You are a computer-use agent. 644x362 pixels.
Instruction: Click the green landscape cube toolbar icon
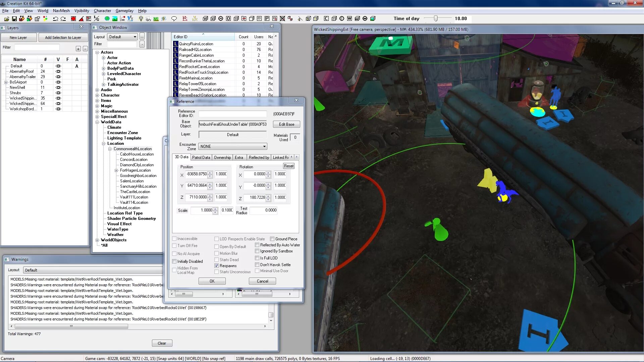click(373, 19)
